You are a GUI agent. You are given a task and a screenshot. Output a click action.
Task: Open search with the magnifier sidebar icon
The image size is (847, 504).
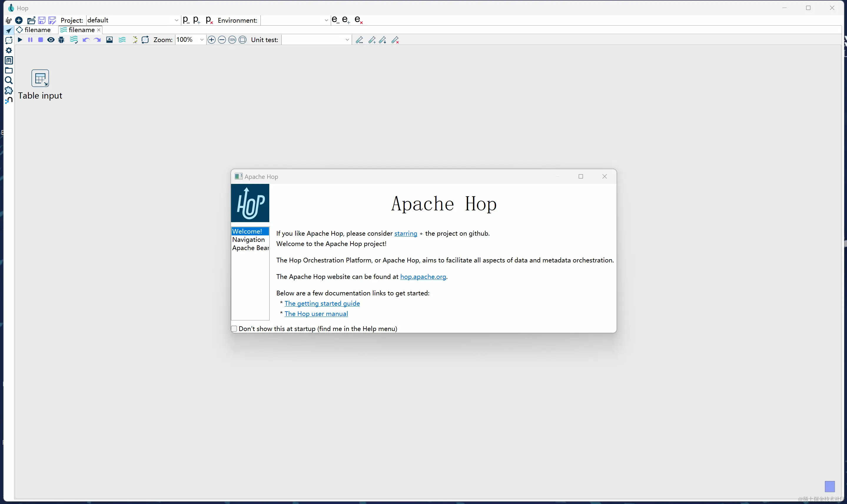point(9,81)
